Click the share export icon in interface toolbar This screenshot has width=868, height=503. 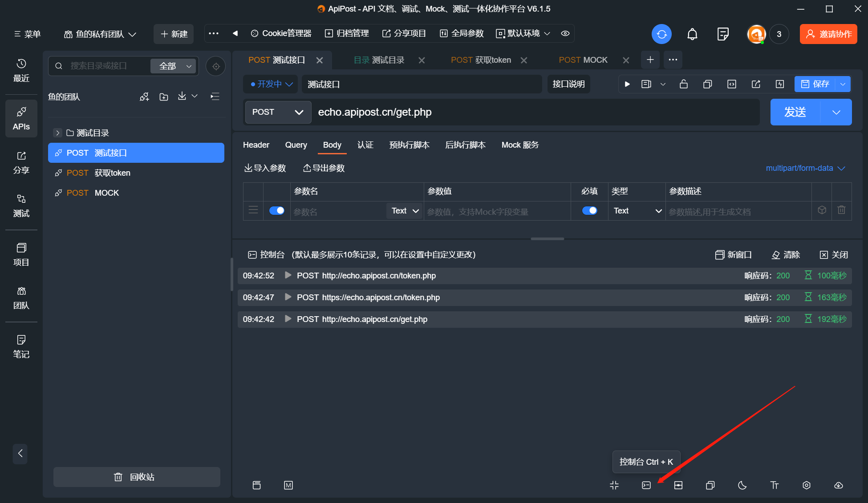756,84
